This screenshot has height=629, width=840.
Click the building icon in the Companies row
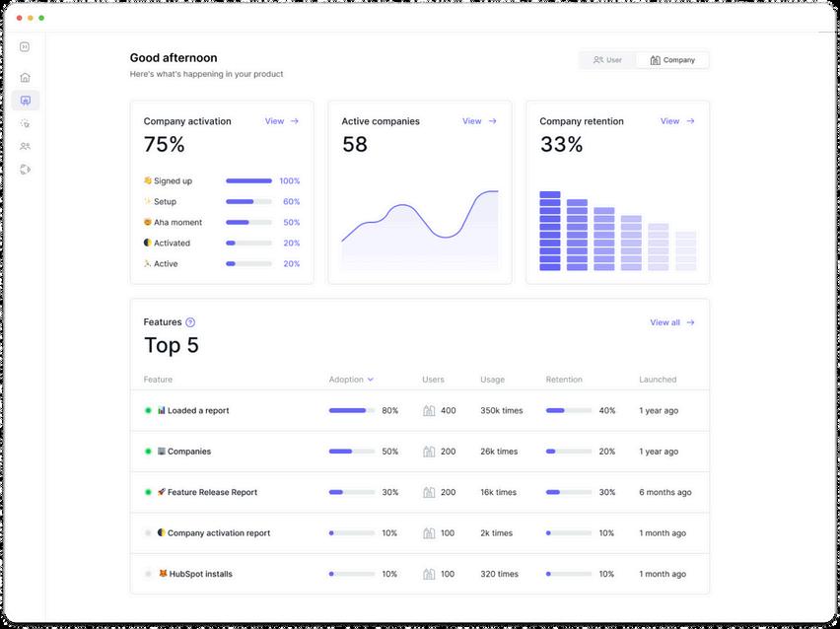click(429, 452)
